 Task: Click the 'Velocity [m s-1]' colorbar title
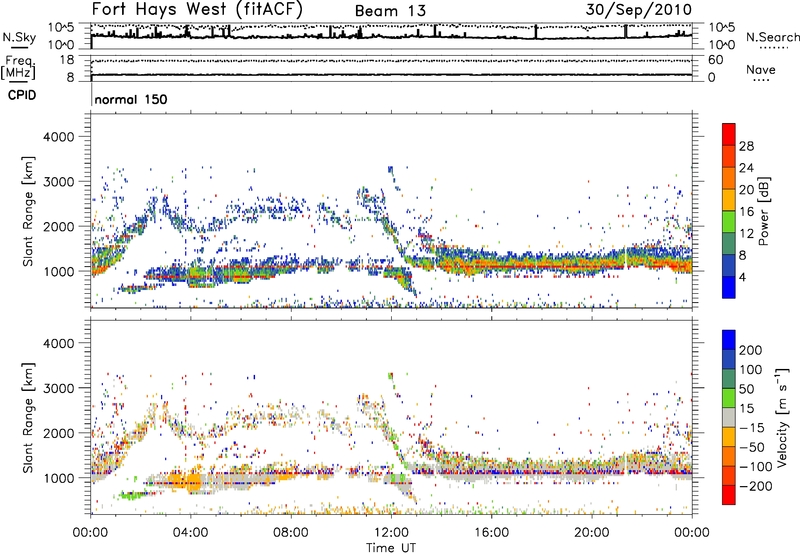coord(782,417)
